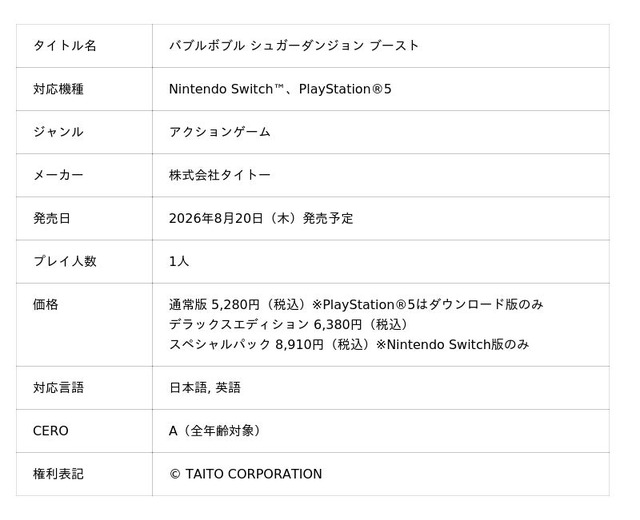
Task: Select 日本語, 英語 language value
Action: pyautogui.click(x=205, y=387)
